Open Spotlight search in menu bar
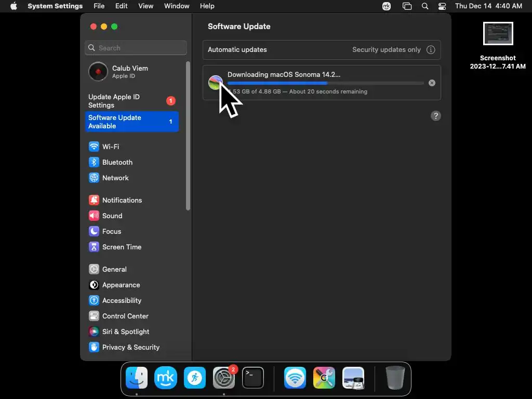The image size is (532, 399). [x=425, y=6]
